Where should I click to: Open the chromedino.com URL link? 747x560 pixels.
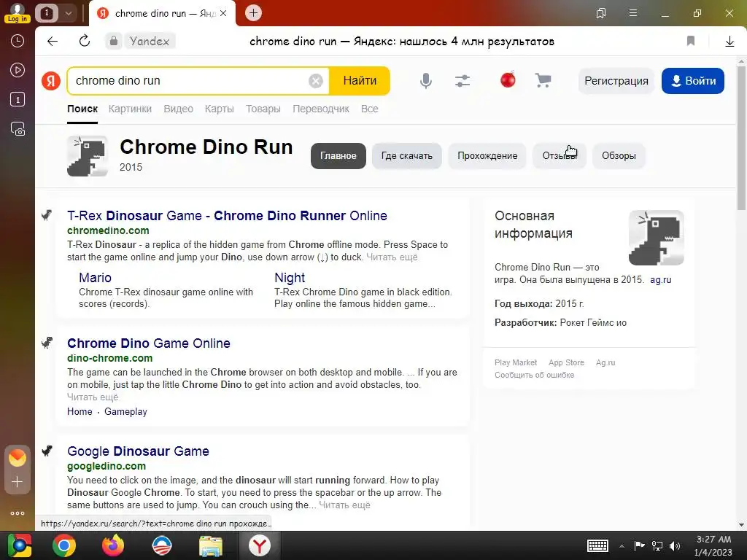tap(108, 230)
